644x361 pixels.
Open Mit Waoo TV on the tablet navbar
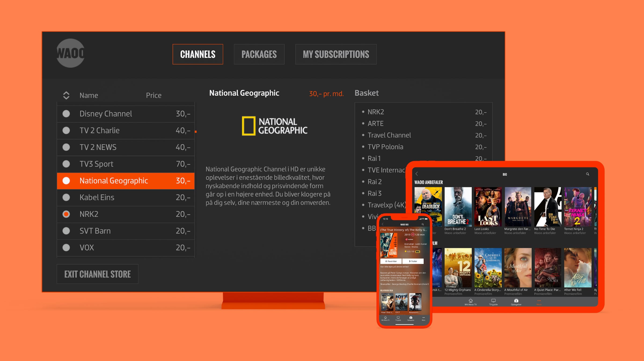click(x=471, y=302)
